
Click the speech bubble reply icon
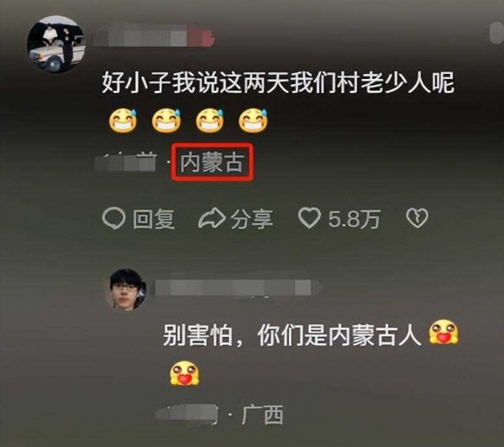pyautogui.click(x=113, y=218)
